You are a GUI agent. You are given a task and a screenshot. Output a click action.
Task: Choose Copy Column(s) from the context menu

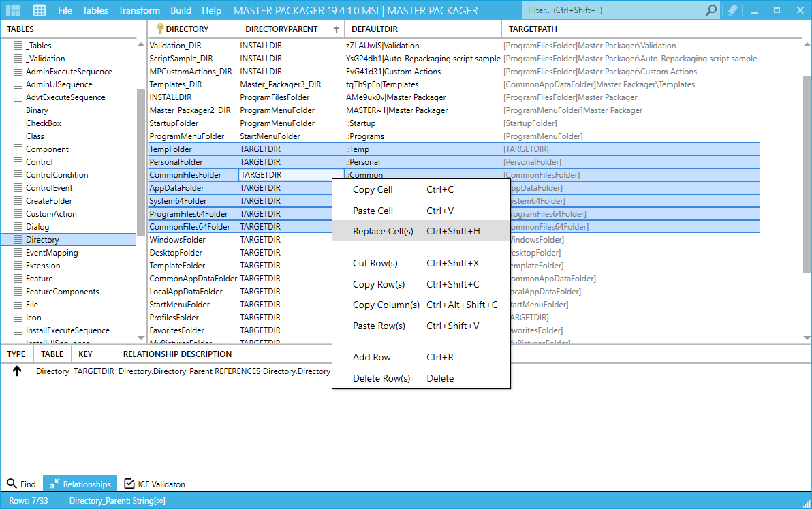(x=421, y=305)
